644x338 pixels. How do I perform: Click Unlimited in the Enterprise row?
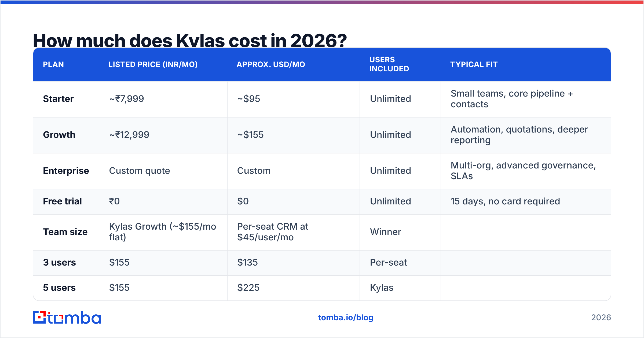(x=390, y=171)
